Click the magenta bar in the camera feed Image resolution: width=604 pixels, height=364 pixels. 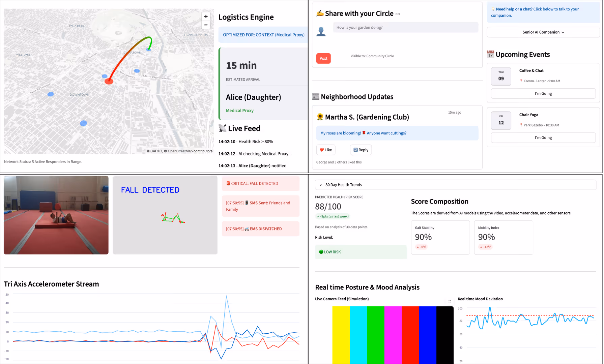pos(393,335)
